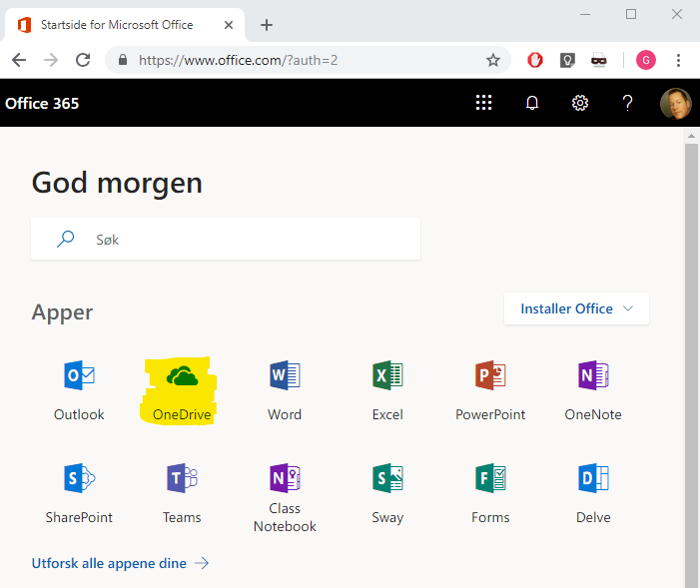
Task: Open the Outlook app
Action: [x=79, y=390]
